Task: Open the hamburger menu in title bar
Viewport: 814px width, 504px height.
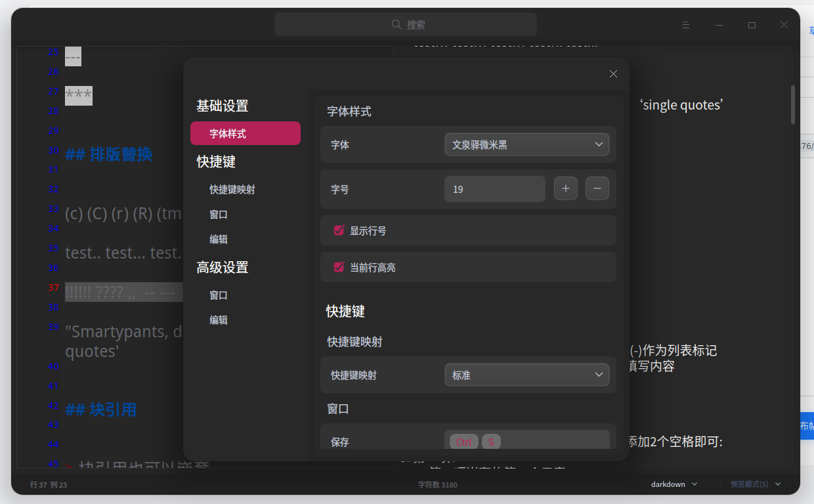Action: click(686, 25)
